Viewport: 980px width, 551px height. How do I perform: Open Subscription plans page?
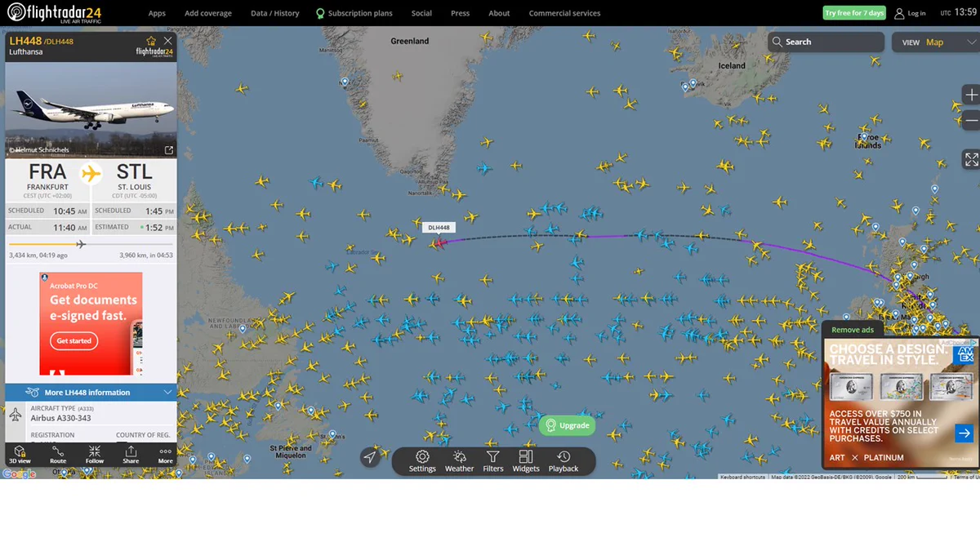354,13
